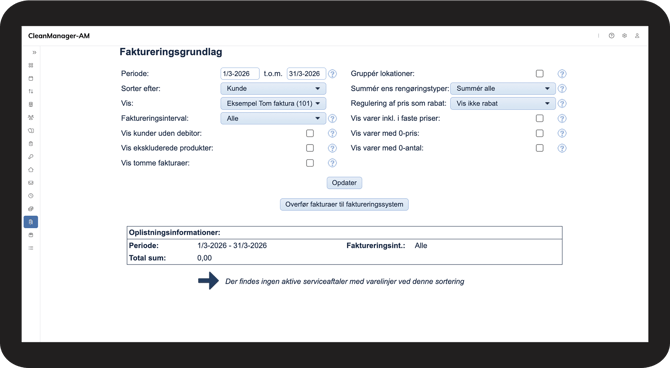The width and height of the screenshot is (670, 368).
Task: Open the user profile icon in top bar
Action: coord(637,36)
